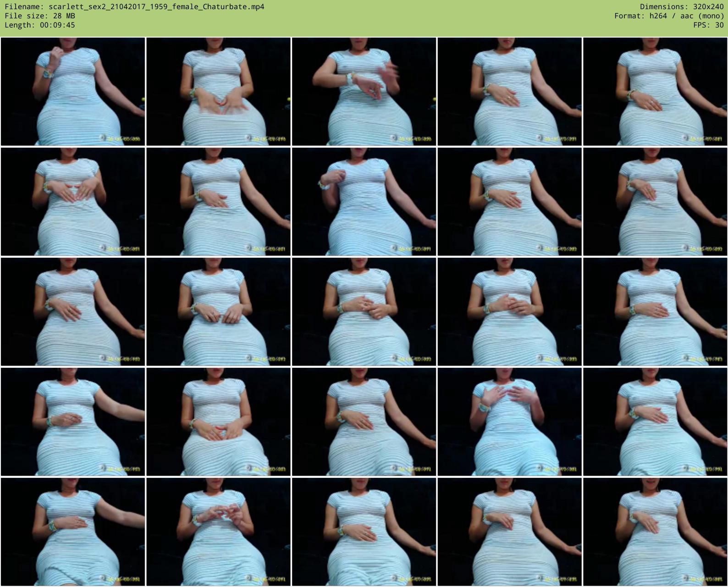Open the last thumbnail in the second row
This screenshot has height=587, width=728.
pos(655,201)
